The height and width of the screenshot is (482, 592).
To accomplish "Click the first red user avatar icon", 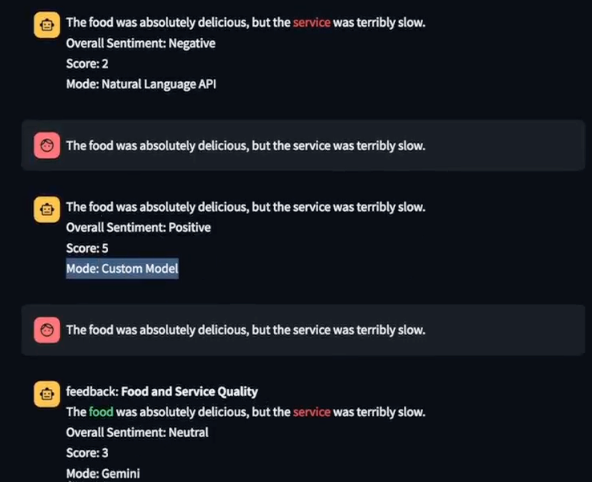I will pos(47,145).
